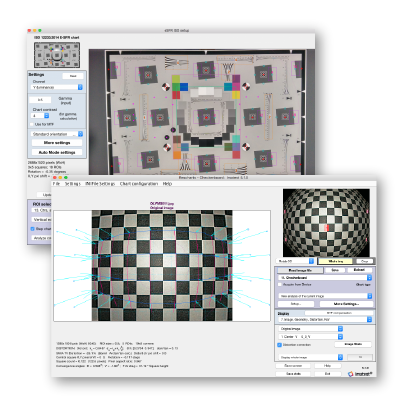Open the Help menu in Checkerboard window
This screenshot has width=400, height=400.
pos(167,184)
